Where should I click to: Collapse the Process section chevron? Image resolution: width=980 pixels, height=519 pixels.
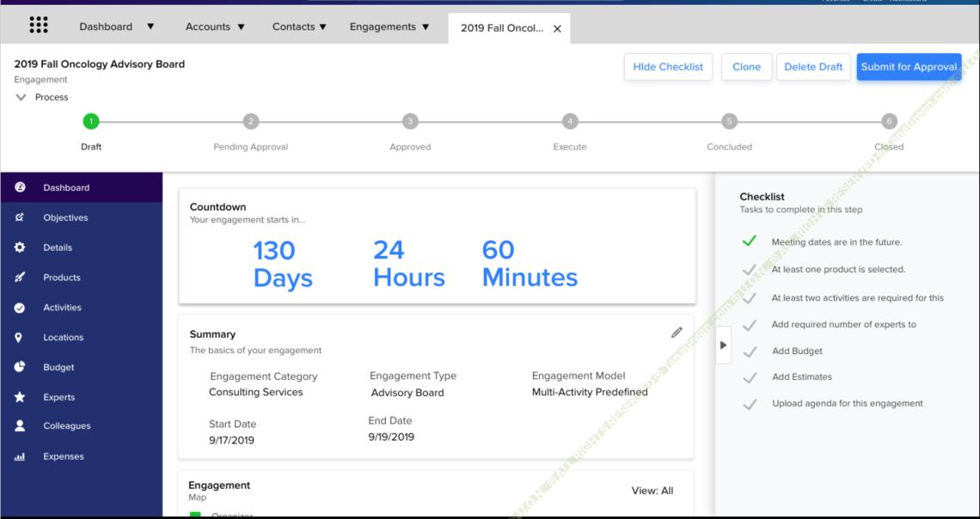(x=21, y=97)
